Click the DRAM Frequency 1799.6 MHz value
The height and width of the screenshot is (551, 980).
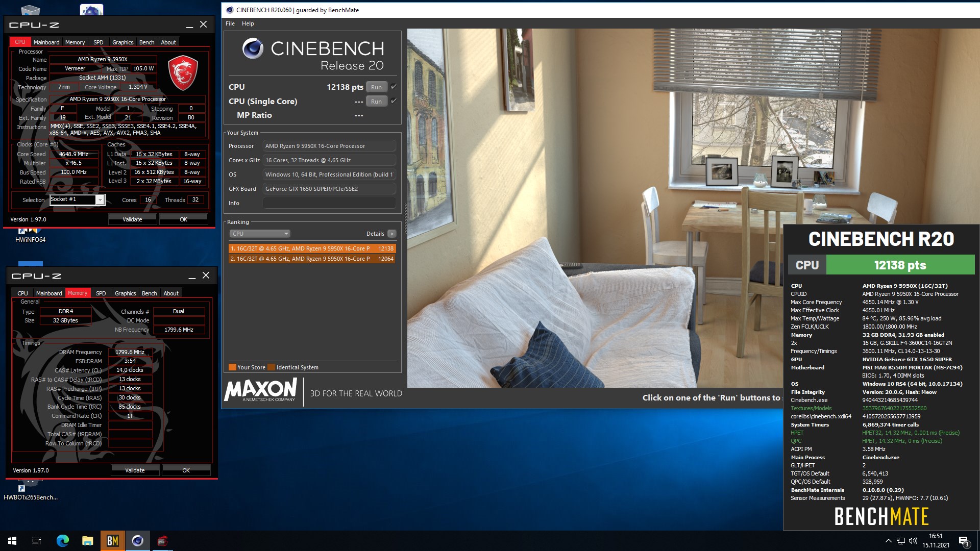pos(130,352)
